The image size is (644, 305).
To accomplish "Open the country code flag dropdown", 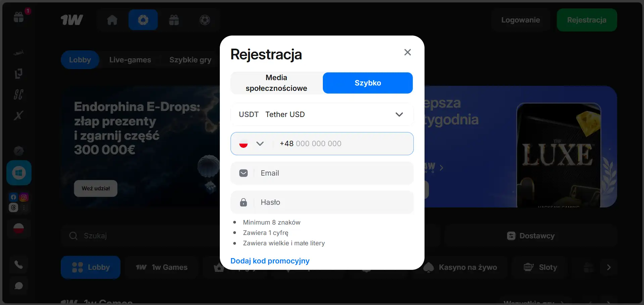I will point(251,143).
